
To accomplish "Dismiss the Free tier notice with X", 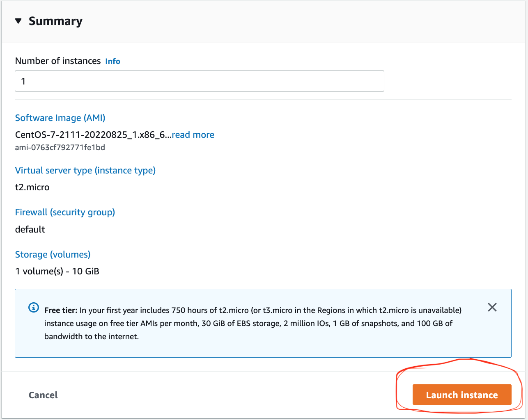I will (x=492, y=307).
